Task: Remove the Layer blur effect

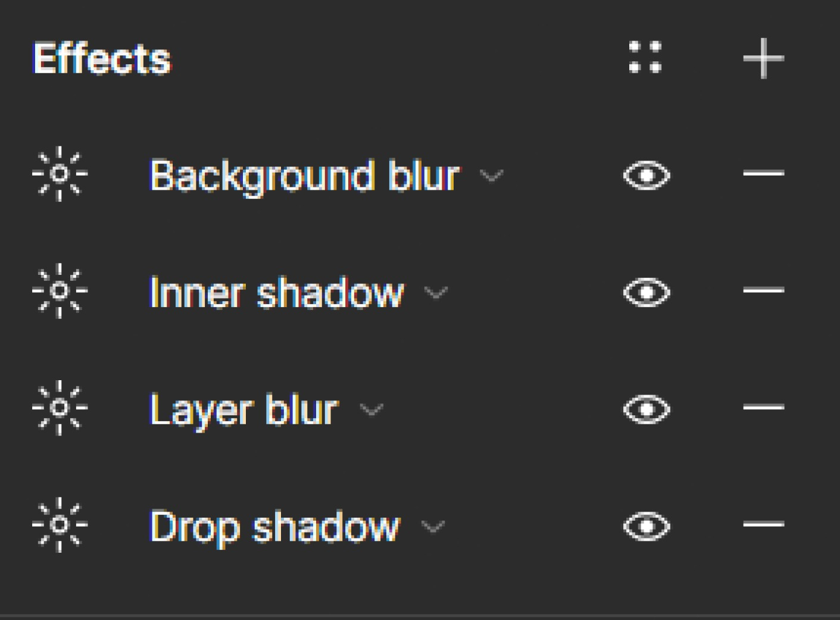Action: click(763, 408)
